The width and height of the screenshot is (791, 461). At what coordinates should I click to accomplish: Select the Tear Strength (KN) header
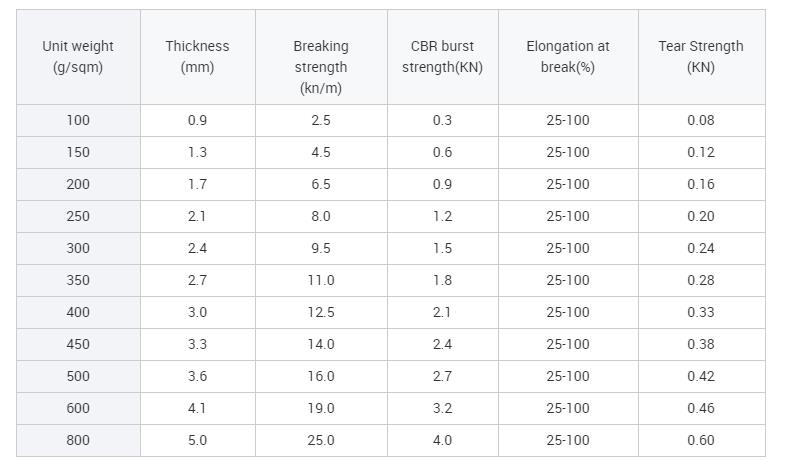[x=701, y=56]
